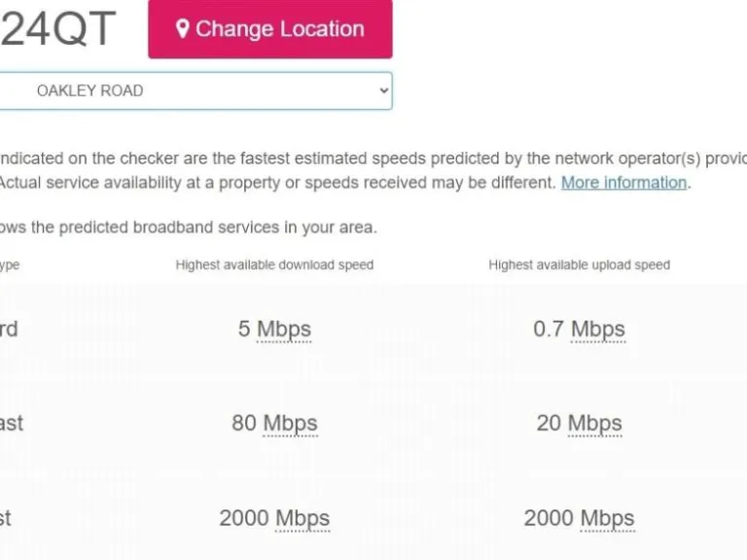
Task: Click the 24QT postcode heading
Action: 58,30
